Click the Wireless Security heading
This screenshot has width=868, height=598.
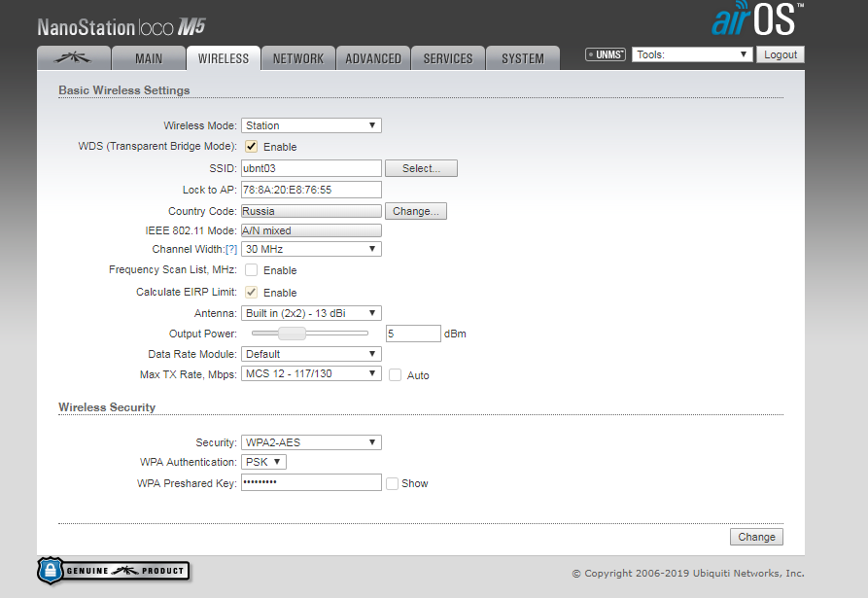coord(107,407)
